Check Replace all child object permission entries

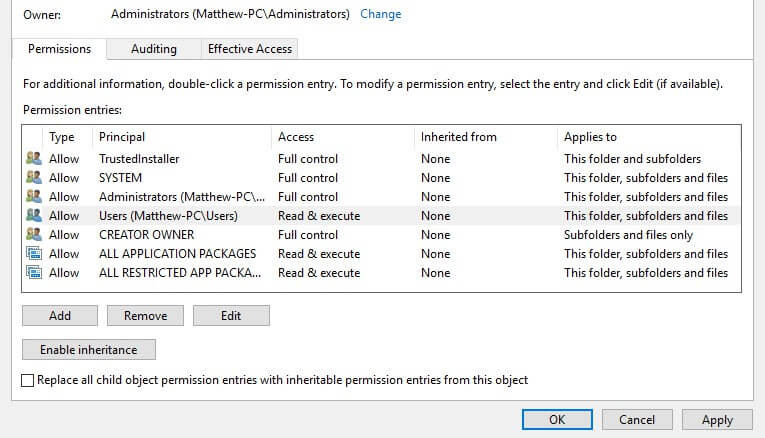(28, 380)
